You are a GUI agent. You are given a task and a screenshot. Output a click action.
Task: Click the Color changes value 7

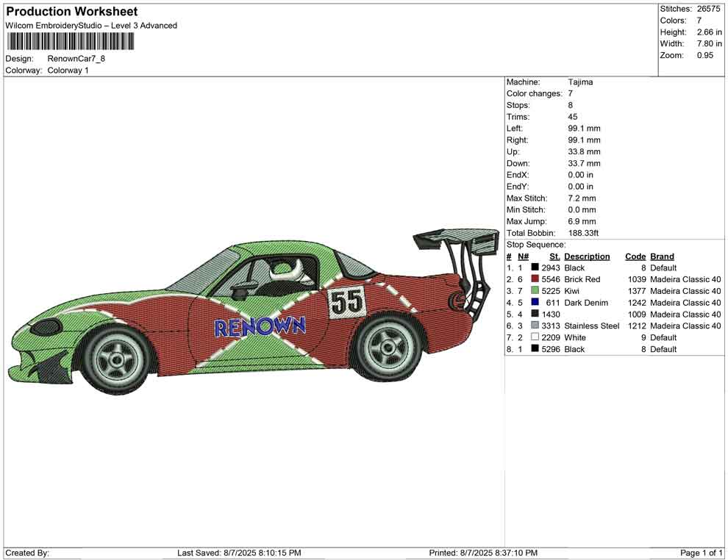(570, 94)
